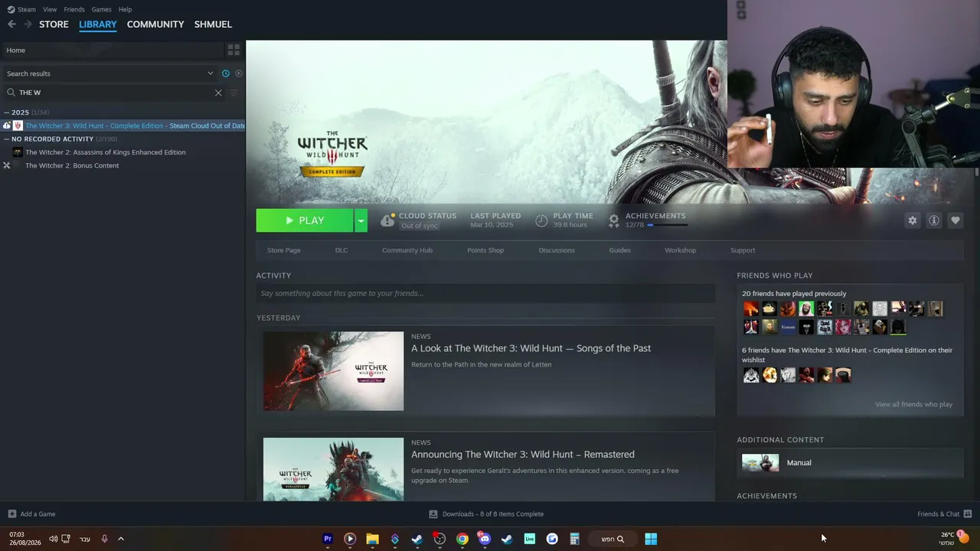
Task: Click the Play Time clock icon
Action: point(541,220)
